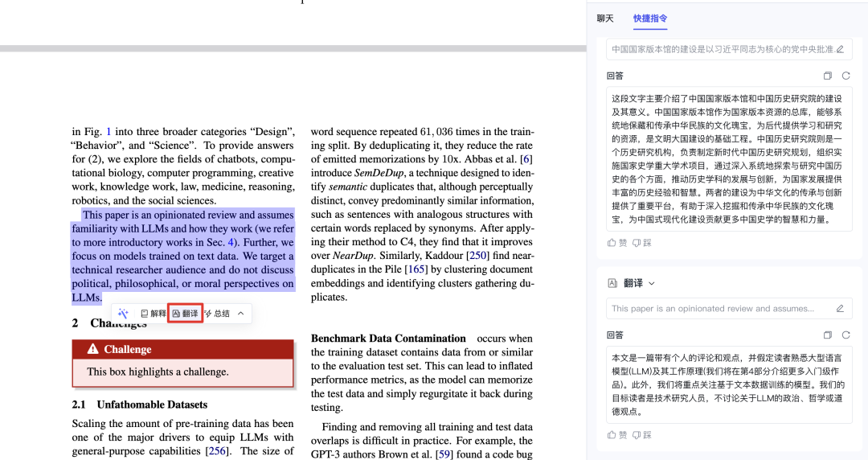Viewport: 868px width, 460px height.
Task: Dislike the translation answer with 踩
Action: coord(641,435)
